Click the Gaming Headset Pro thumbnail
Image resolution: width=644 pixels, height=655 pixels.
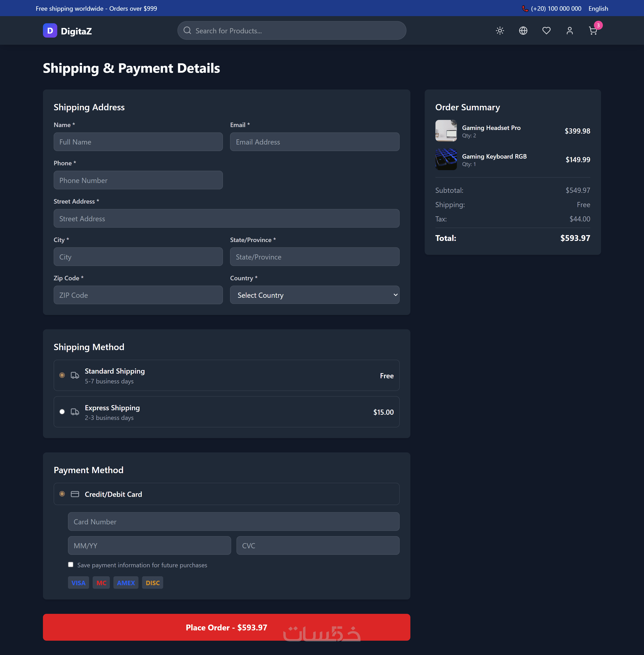pyautogui.click(x=446, y=131)
